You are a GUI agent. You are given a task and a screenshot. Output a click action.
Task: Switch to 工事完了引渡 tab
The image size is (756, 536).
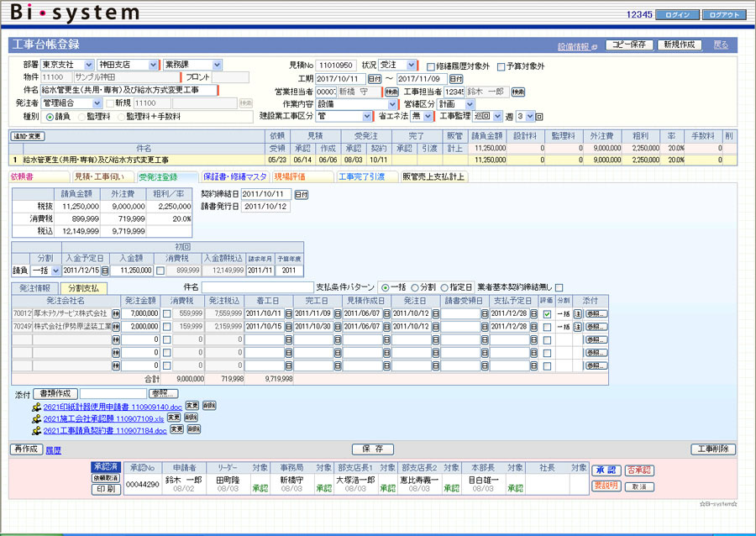367,177
